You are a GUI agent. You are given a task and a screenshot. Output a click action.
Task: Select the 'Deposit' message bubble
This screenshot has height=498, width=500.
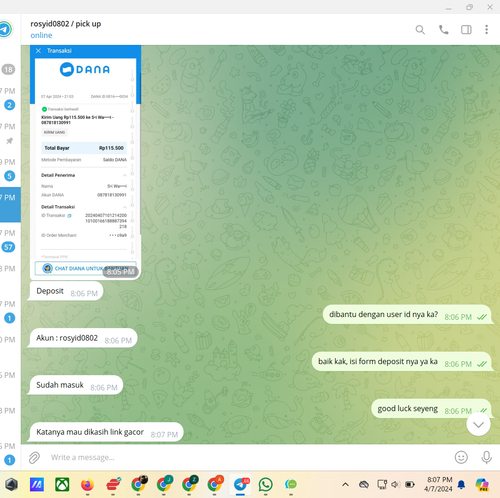point(65,291)
